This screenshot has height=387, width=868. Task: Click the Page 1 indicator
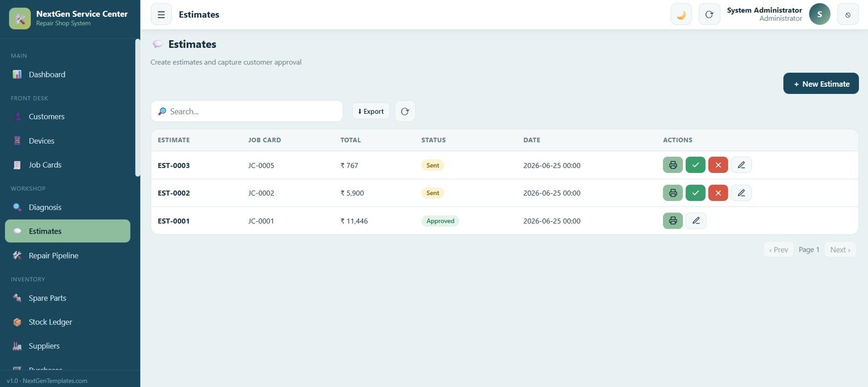(809, 249)
